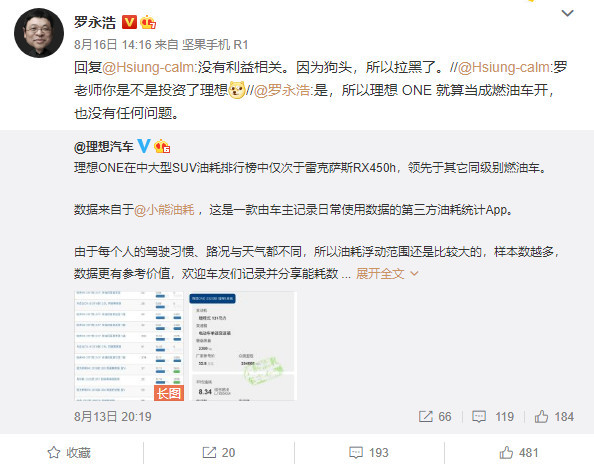Viewport: 594px width, 470px height.
Task: Click the original post repost icon 66
Action: 435,417
